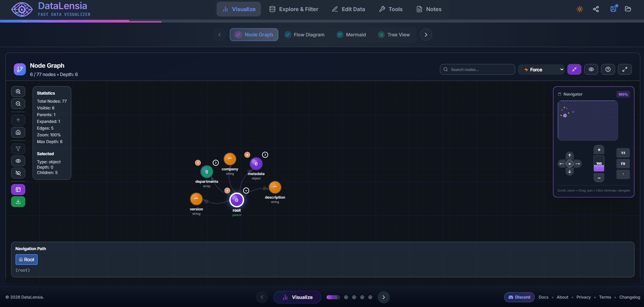Image resolution: width=644 pixels, height=307 pixels.
Task: Show nodes with left toolbar eye icon
Action: (x=18, y=161)
